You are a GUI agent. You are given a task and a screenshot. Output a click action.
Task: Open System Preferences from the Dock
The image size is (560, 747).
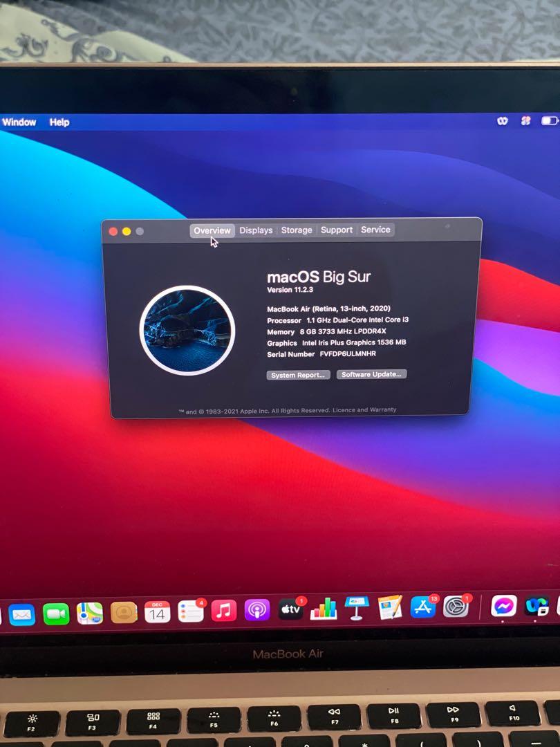click(456, 607)
